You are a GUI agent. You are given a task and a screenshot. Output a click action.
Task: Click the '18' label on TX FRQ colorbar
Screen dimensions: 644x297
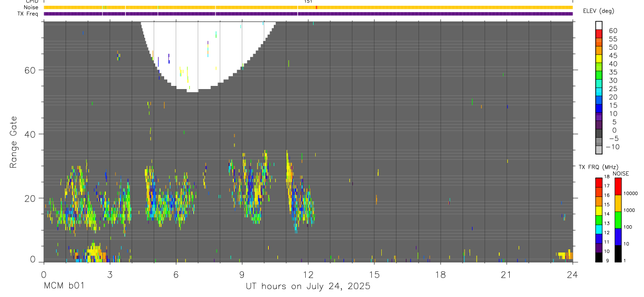(607, 177)
